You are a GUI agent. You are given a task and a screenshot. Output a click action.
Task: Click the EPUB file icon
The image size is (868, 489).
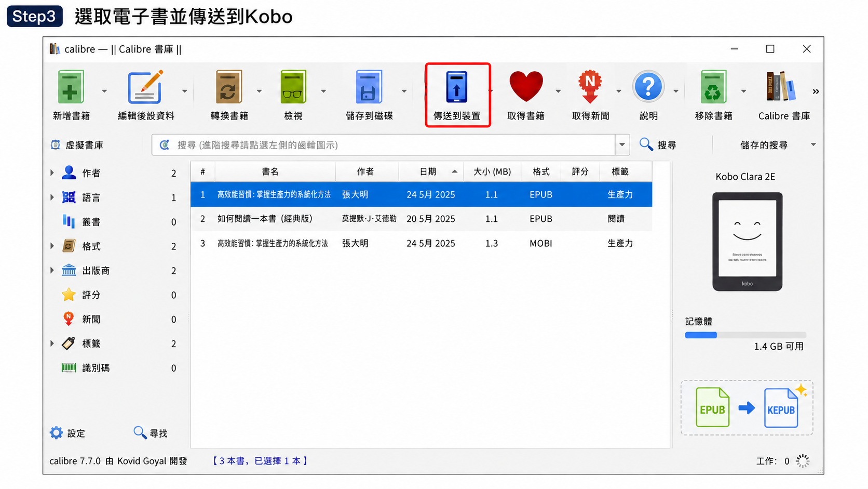click(712, 407)
